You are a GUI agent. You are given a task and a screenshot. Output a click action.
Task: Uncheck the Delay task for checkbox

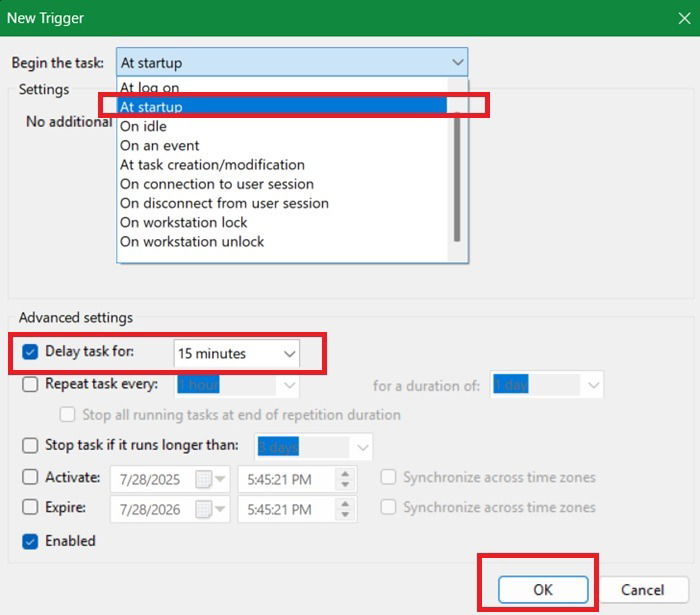pos(30,352)
